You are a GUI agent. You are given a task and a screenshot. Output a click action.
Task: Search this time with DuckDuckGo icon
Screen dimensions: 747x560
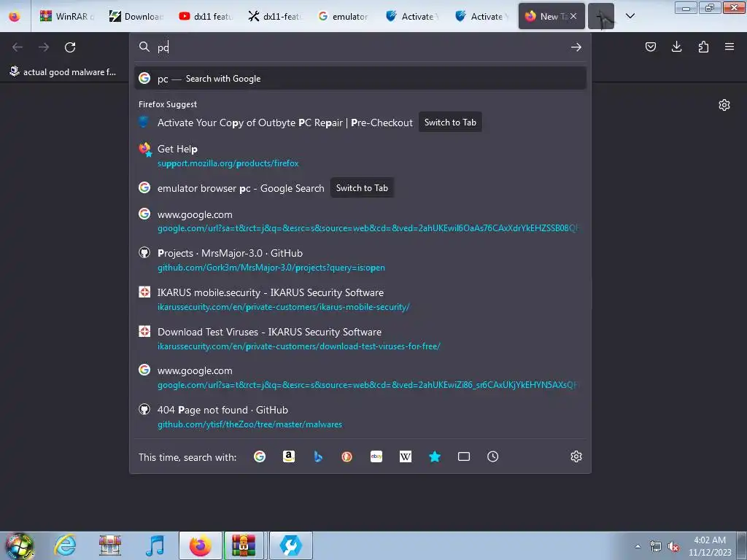point(347,456)
